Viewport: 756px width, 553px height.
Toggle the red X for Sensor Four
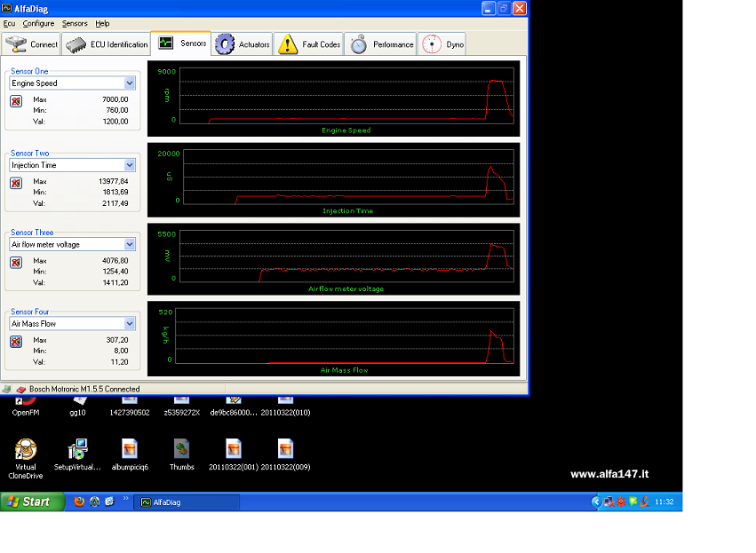(16, 342)
